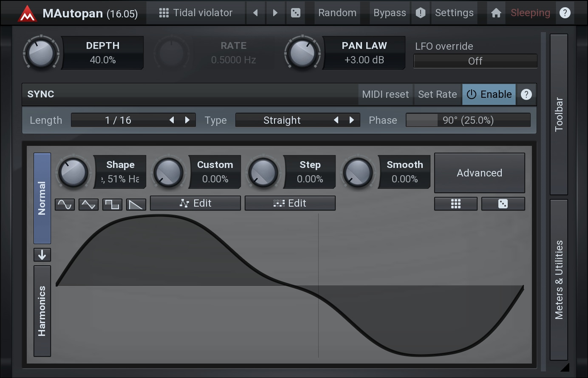Click the Smooth 0.00% value field
The image size is (588, 378).
coord(404,172)
